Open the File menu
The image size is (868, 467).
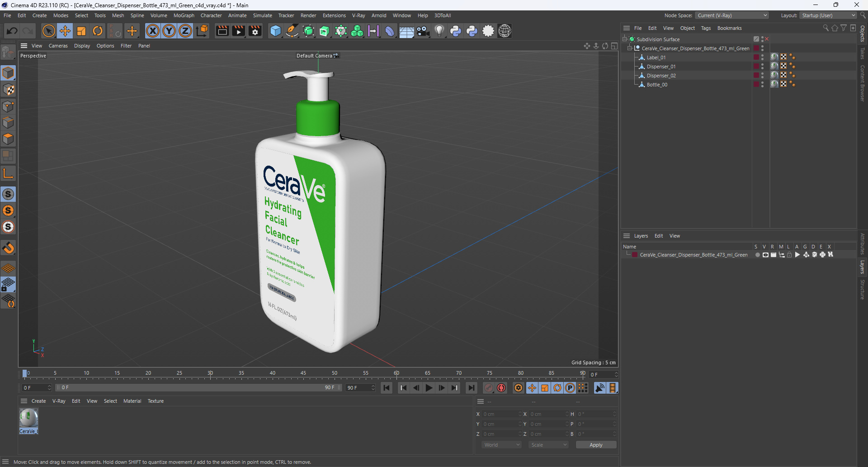[x=7, y=15]
